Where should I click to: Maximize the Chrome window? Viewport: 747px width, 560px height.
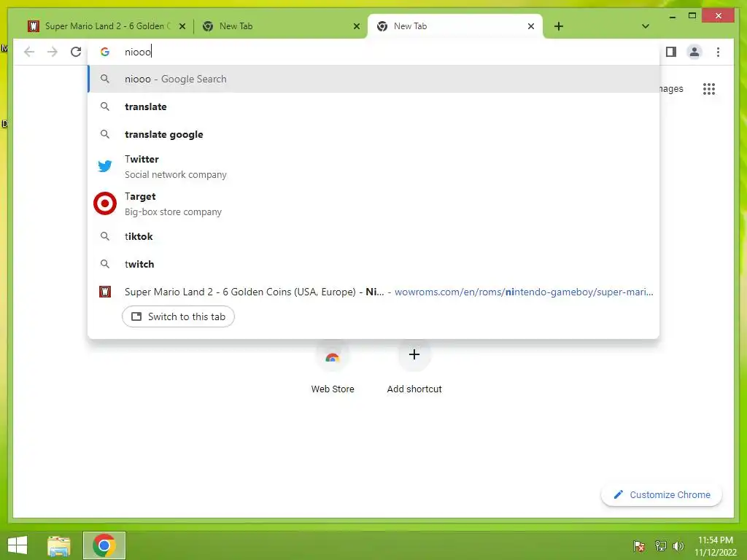692,16
